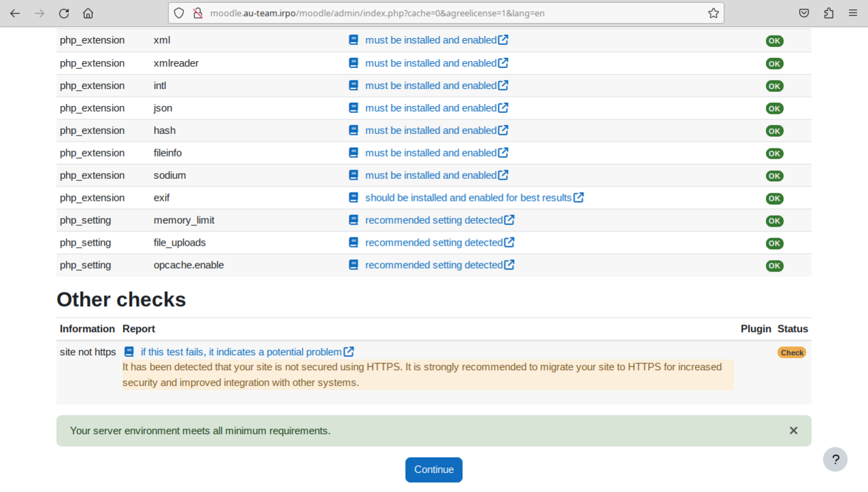Open the browser extensions icon
Screen dimensions: 868x492
[829, 14]
